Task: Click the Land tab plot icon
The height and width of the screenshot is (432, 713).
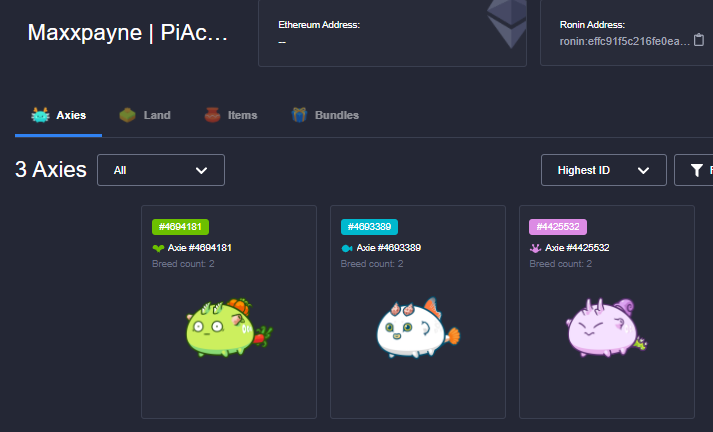Action: [x=127, y=115]
